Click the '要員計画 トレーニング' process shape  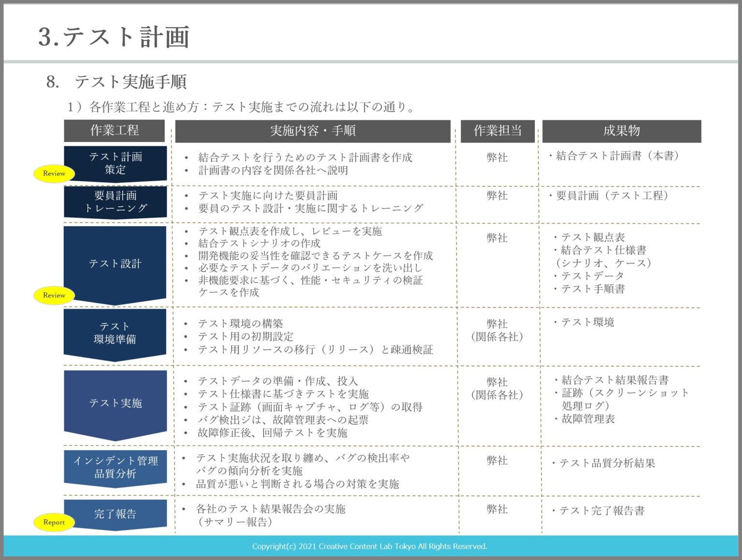[x=115, y=202]
